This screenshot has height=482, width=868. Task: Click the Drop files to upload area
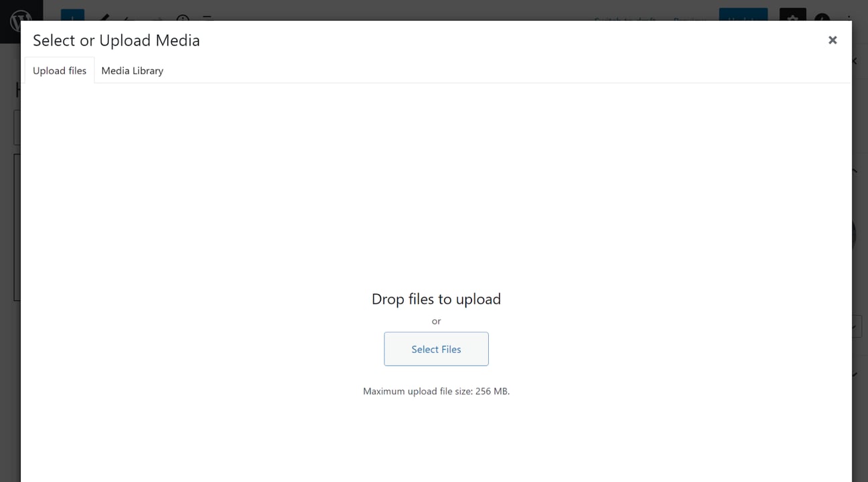(x=436, y=299)
